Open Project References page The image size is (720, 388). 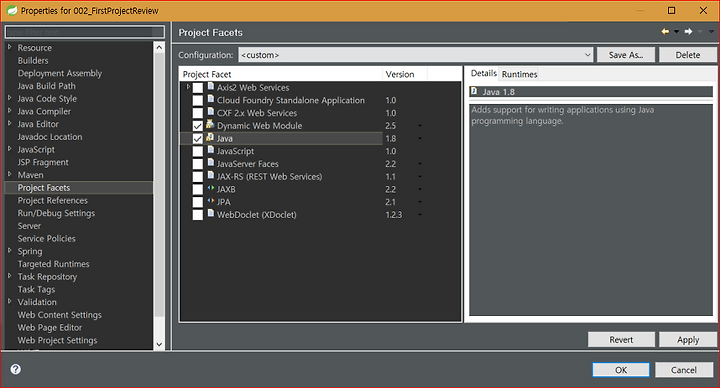pos(52,200)
